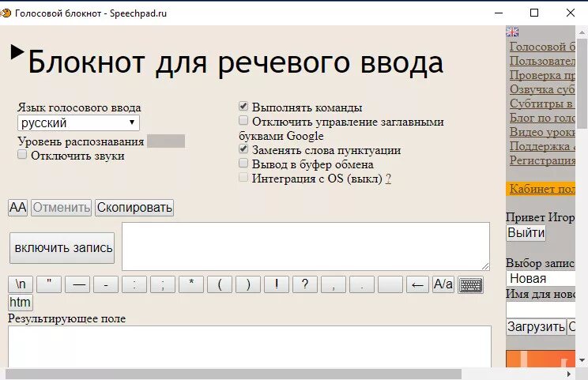This screenshot has width=588, height=380.
Task: Open the Пользовател... sidebar link
Action: [542, 61]
